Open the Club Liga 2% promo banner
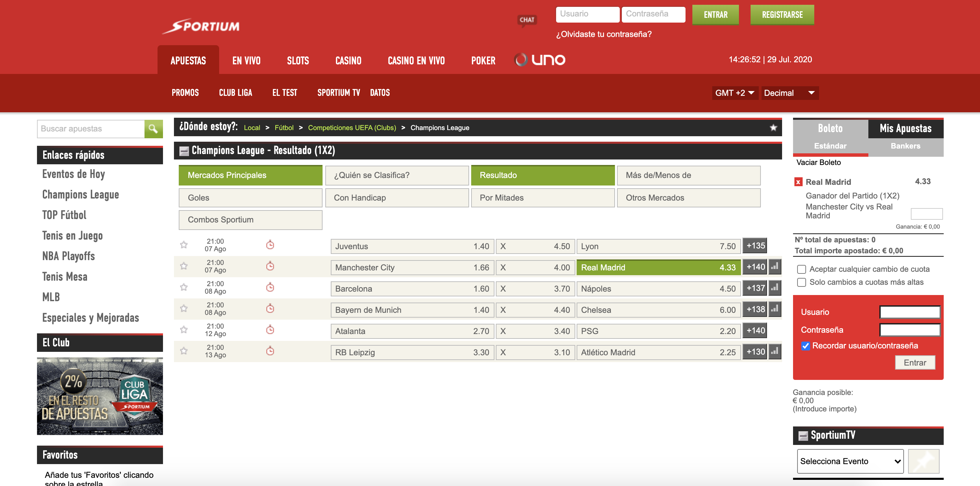The image size is (980, 486). 100,396
